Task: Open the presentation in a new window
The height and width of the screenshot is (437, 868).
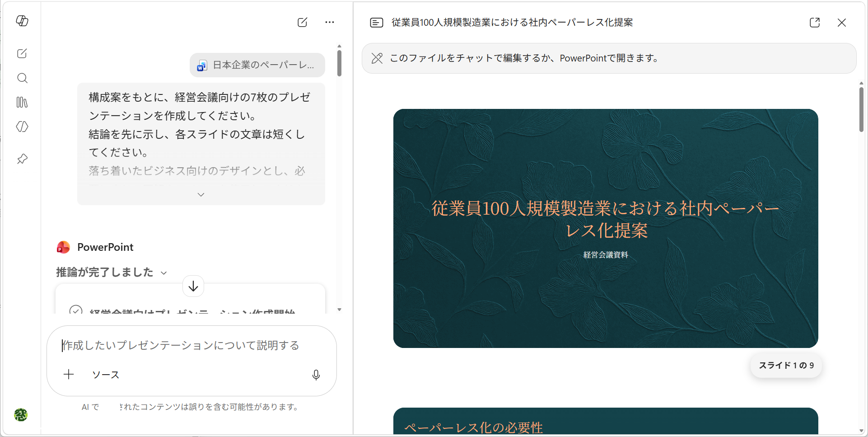Action: 815,23
